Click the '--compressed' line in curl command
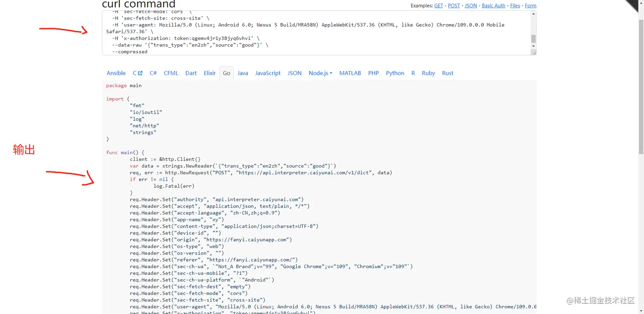The width and height of the screenshot is (644, 314). [129, 51]
